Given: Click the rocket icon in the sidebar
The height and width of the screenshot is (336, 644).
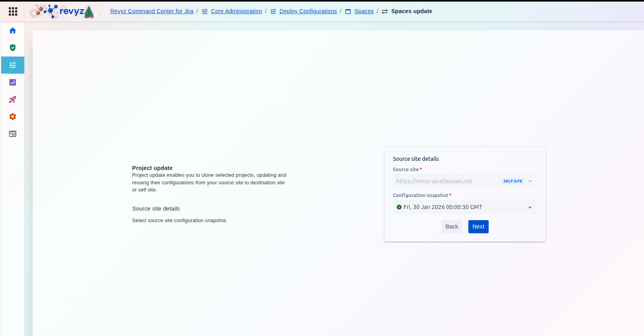Looking at the screenshot, I should pos(13,100).
